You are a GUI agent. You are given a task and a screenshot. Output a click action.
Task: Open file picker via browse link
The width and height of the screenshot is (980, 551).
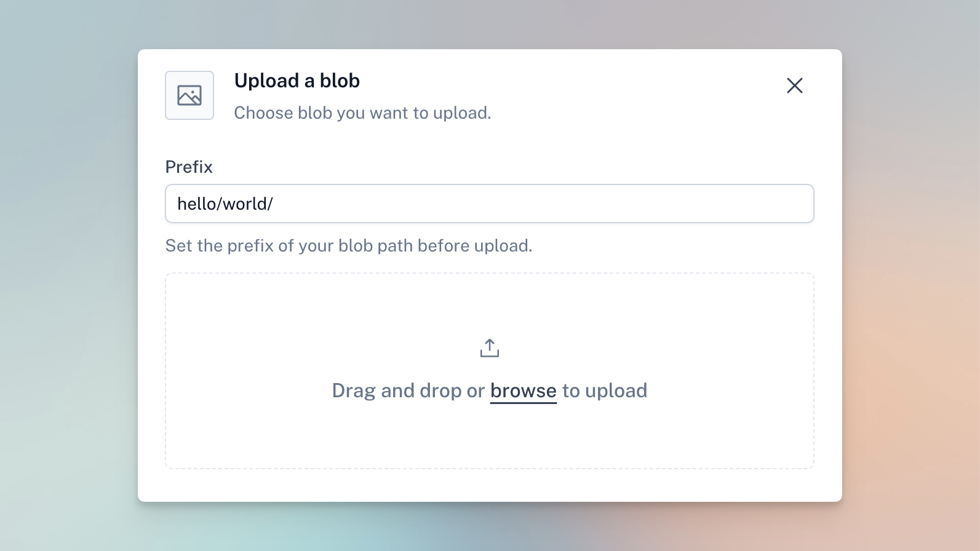(x=524, y=390)
